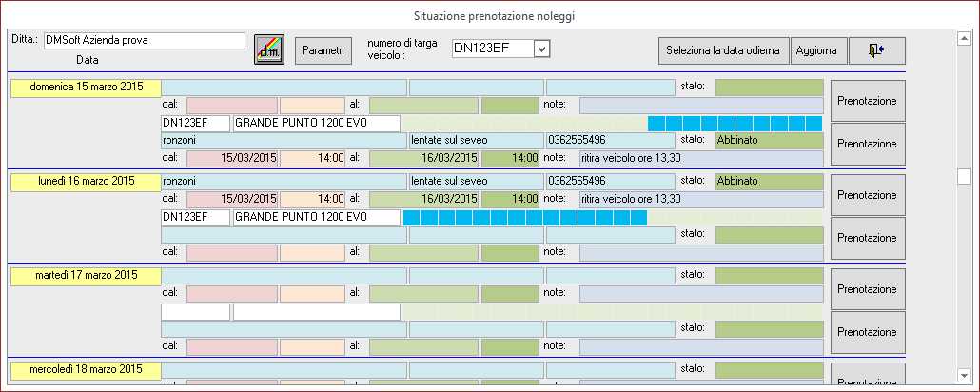Click the empty first customer field of martedì 17

(x=284, y=276)
